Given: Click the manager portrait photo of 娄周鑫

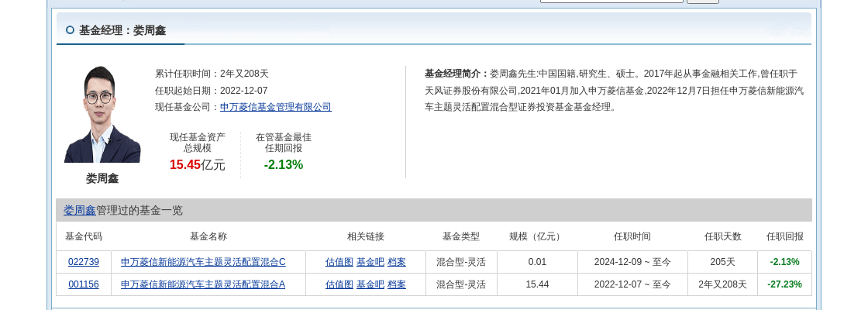Looking at the screenshot, I should 102,114.
